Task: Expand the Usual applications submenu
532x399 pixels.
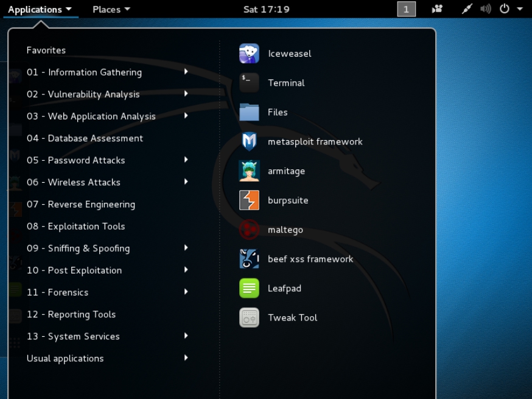Action: pos(65,358)
